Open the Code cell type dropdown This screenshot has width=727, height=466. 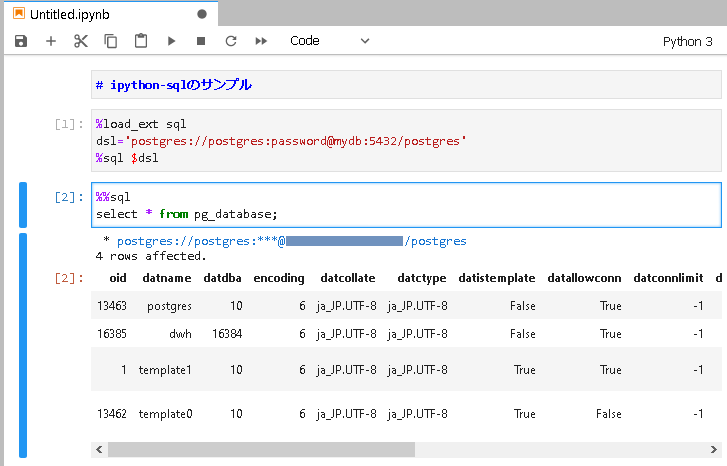[x=330, y=41]
